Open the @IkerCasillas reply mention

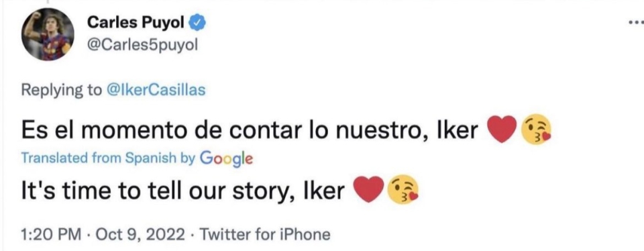click(x=156, y=90)
